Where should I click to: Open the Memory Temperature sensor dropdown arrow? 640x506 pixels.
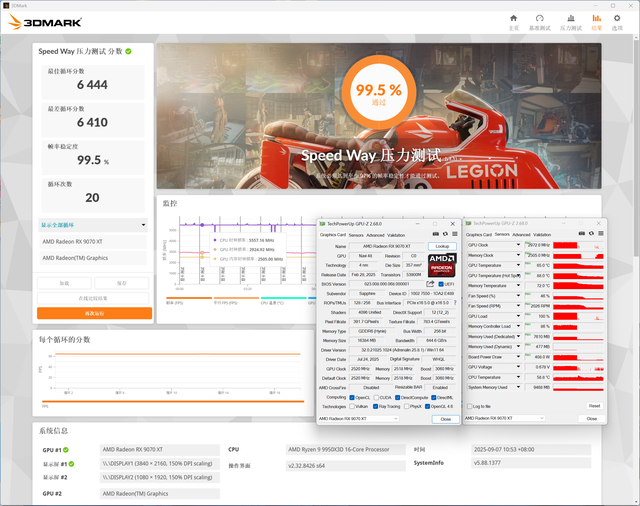[518, 286]
